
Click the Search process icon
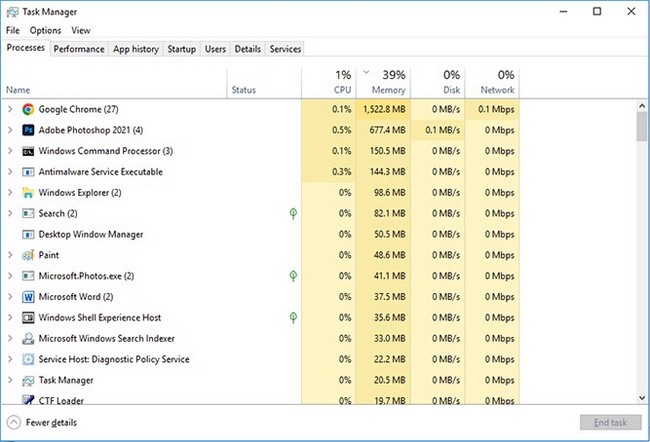point(28,214)
